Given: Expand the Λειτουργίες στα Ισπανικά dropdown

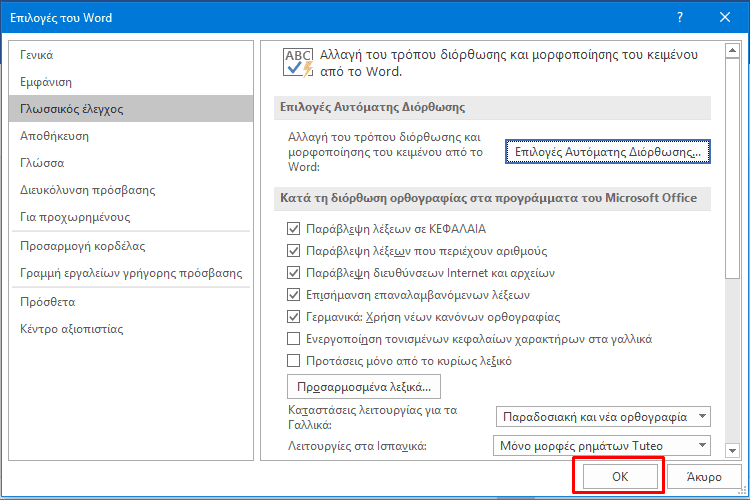Looking at the screenshot, I should [602, 446].
